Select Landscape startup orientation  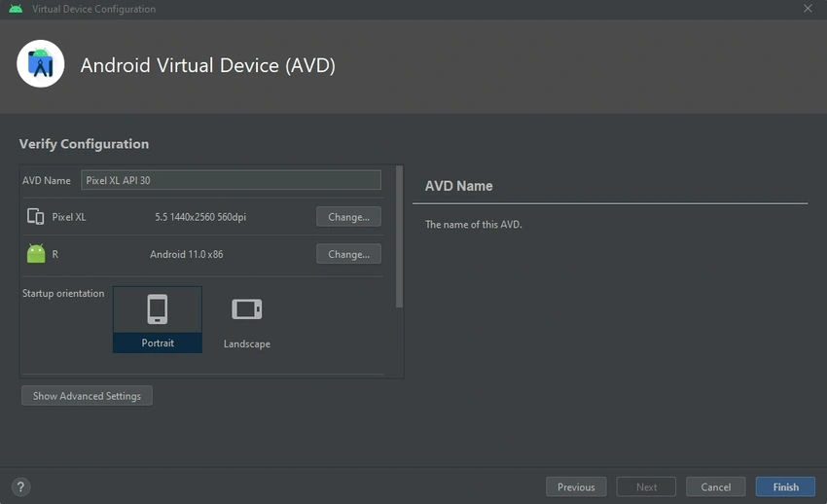[247, 322]
